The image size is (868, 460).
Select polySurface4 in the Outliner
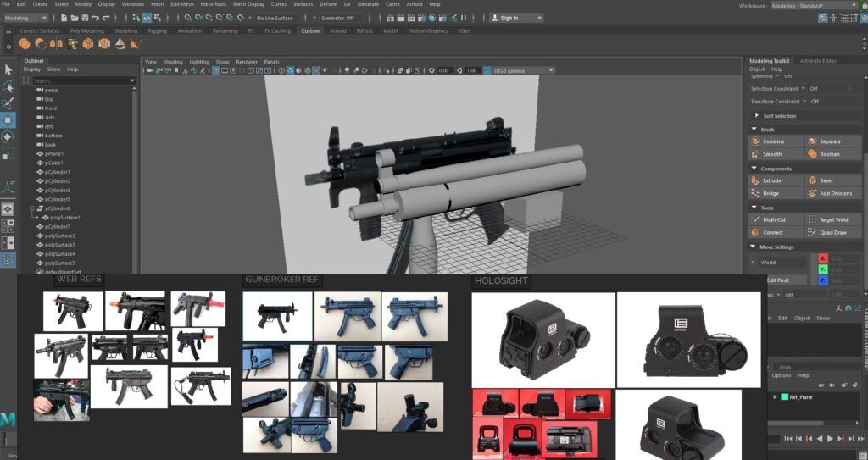tap(60, 254)
